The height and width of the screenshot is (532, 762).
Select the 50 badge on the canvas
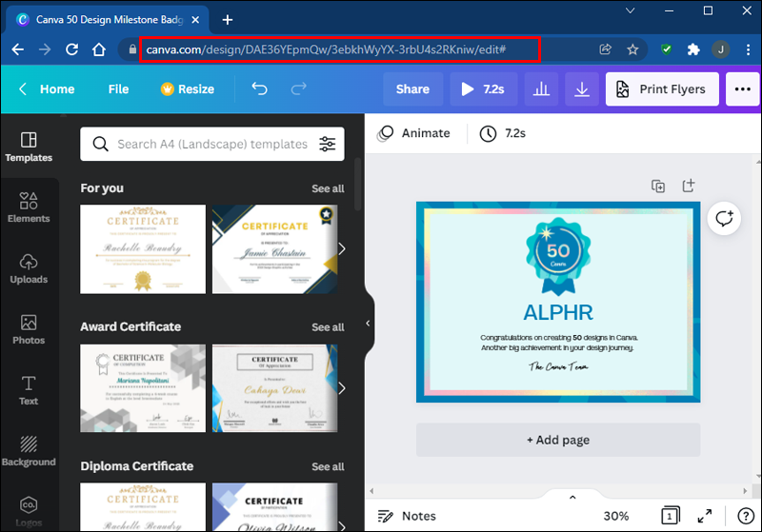click(x=558, y=255)
